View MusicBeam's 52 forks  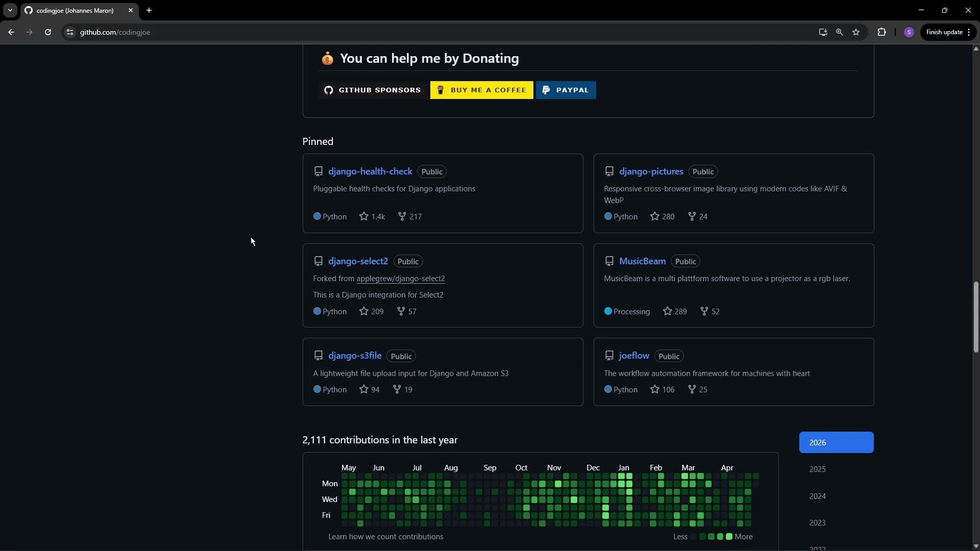(709, 312)
